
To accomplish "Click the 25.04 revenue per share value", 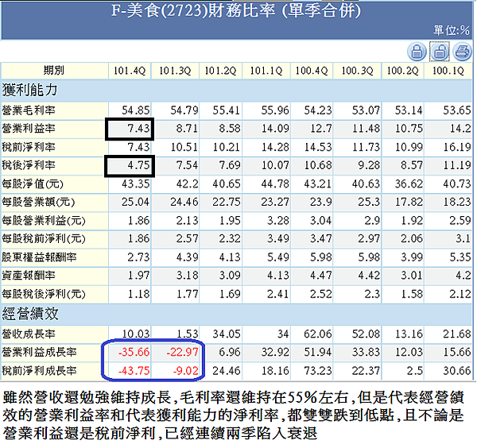I will [x=136, y=202].
